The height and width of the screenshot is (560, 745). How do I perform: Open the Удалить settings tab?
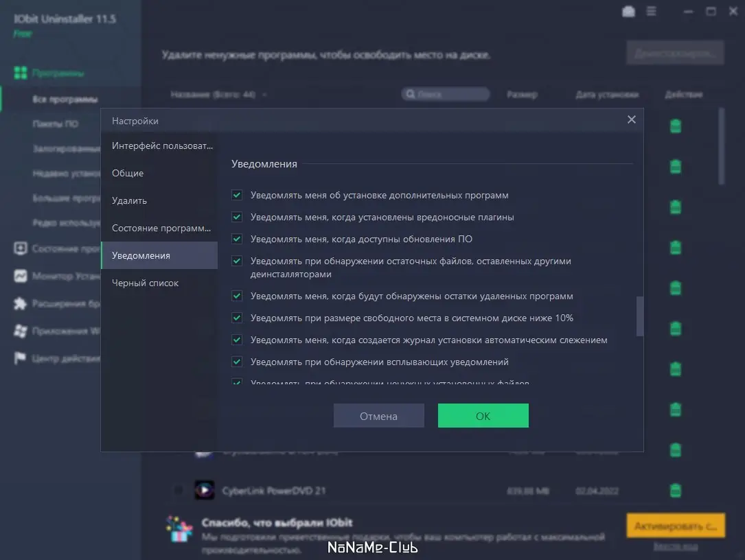click(159, 201)
